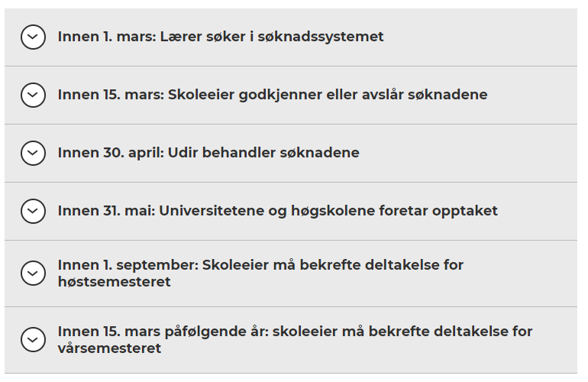Click the chevron icon by 'Innen 15. mars påfølgende år'
Viewport: 588px width, 382px height.
point(33,339)
